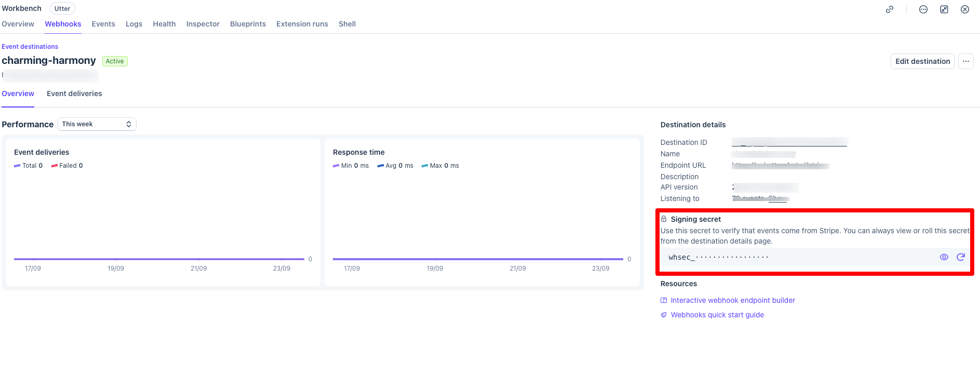Click the masked whsec_ signing secret field

[815, 257]
